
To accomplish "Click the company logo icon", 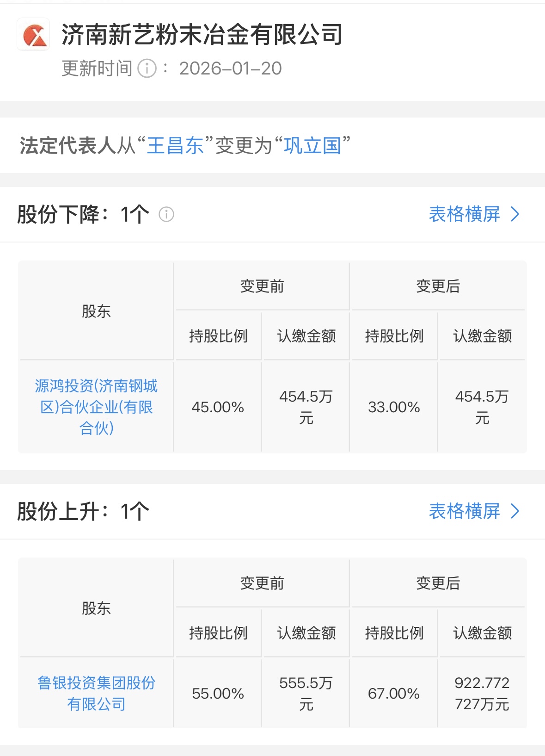I will (x=33, y=35).
